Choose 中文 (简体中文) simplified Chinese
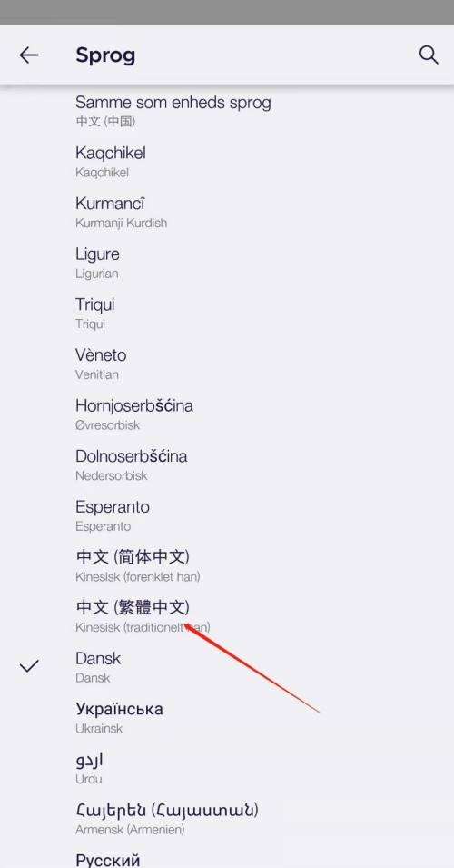The image size is (454, 868). tap(227, 566)
